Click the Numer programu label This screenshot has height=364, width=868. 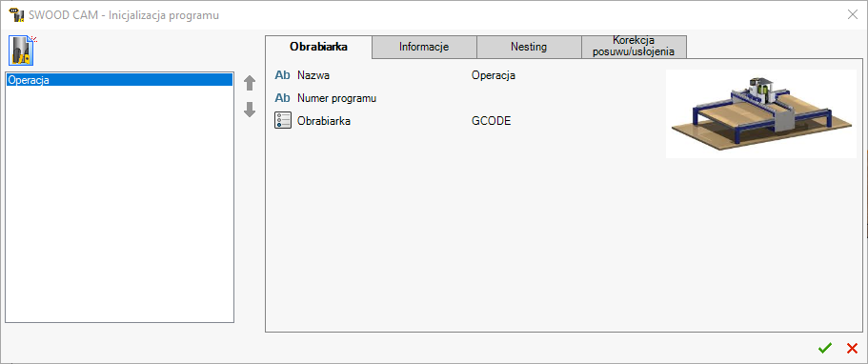click(x=337, y=98)
